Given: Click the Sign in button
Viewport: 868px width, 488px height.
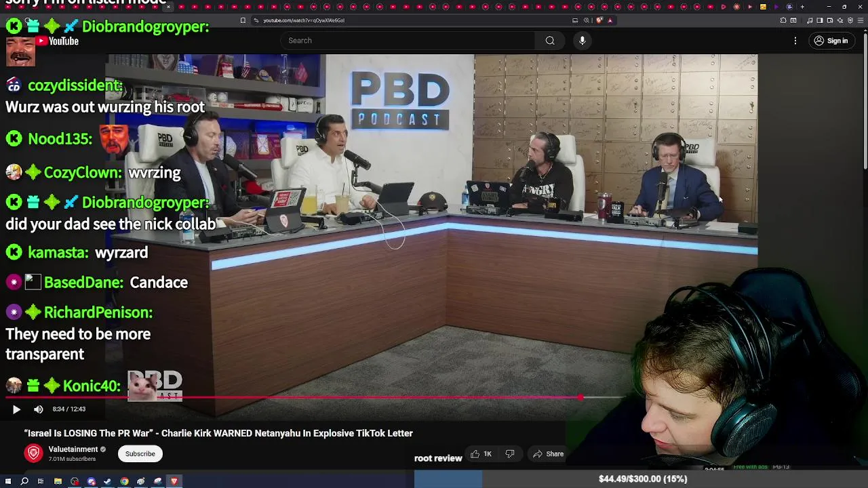Looking at the screenshot, I should click(831, 41).
